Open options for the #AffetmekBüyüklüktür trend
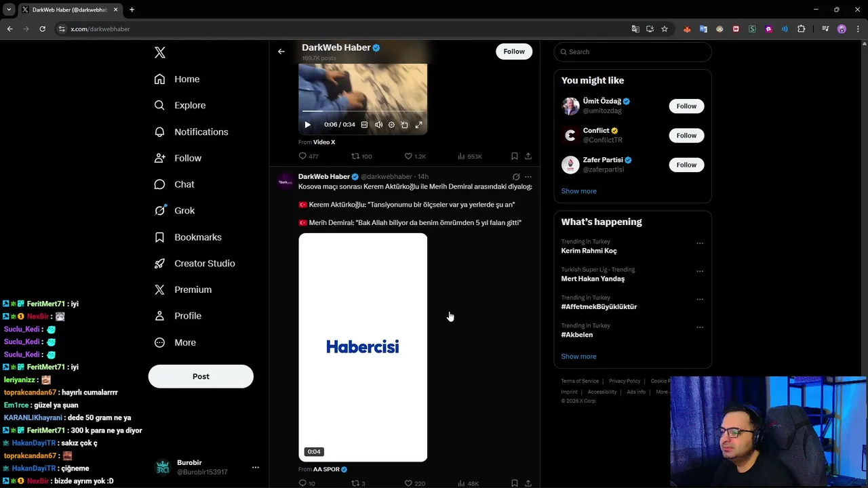The image size is (868, 488). (700, 299)
